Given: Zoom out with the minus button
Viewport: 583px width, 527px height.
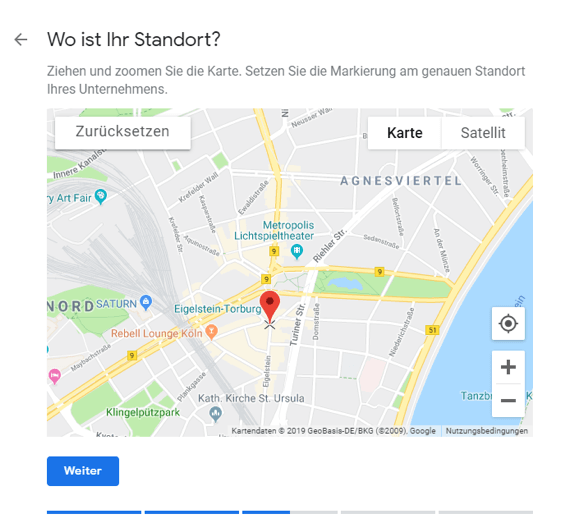Looking at the screenshot, I should pos(508,400).
